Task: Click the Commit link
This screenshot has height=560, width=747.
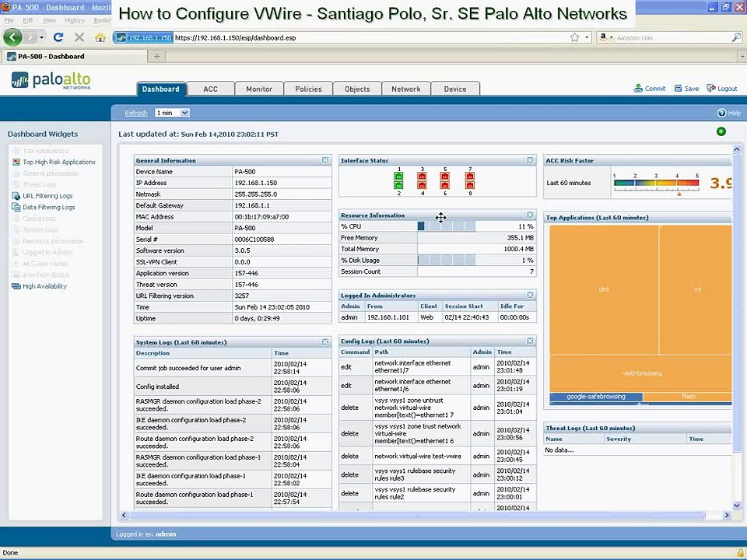Action: 650,89
